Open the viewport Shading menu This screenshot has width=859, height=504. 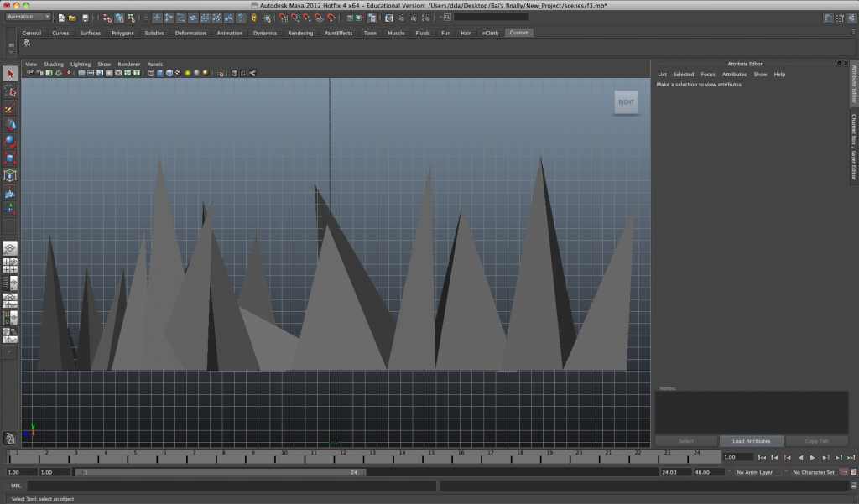coord(53,64)
